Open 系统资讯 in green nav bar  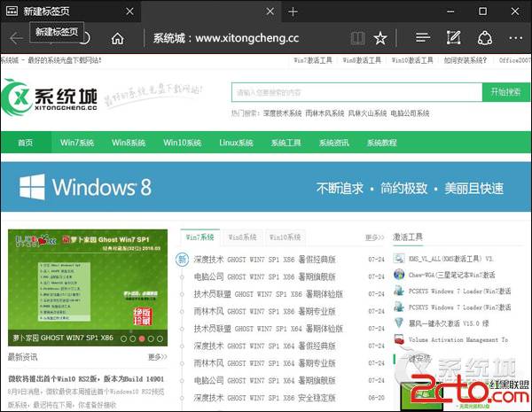click(x=334, y=143)
